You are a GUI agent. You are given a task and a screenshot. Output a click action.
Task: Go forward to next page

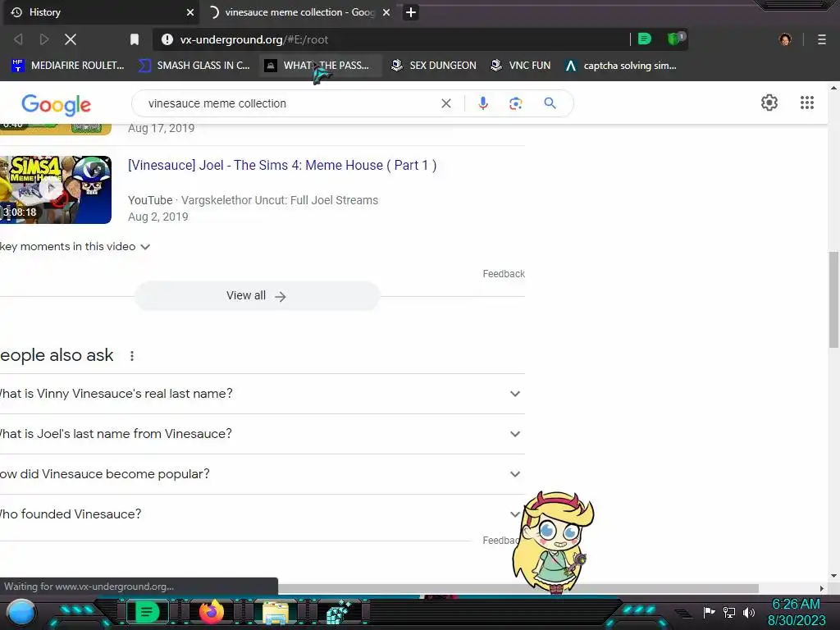[44, 39]
